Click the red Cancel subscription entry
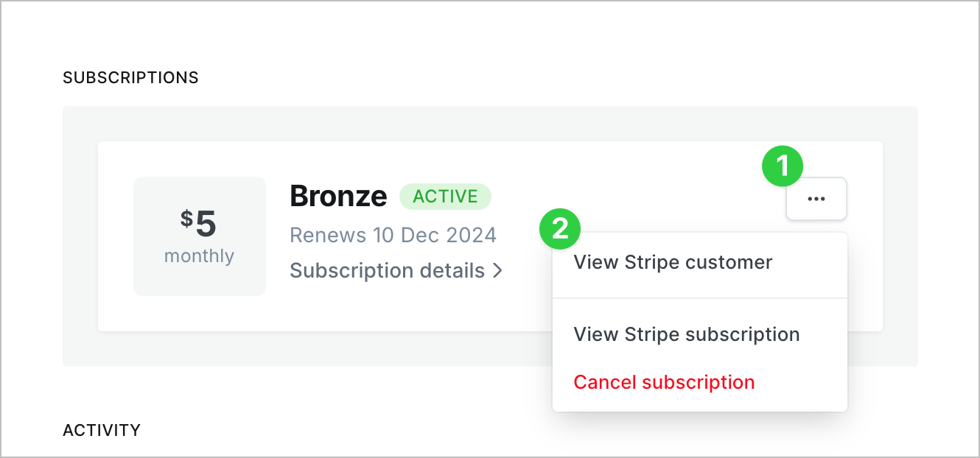The height and width of the screenshot is (458, 980). click(x=664, y=382)
